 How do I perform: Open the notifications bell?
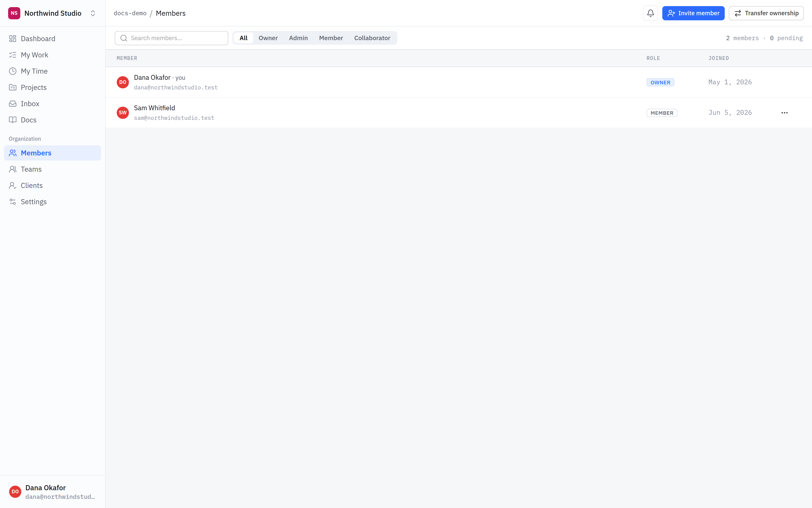pos(650,13)
